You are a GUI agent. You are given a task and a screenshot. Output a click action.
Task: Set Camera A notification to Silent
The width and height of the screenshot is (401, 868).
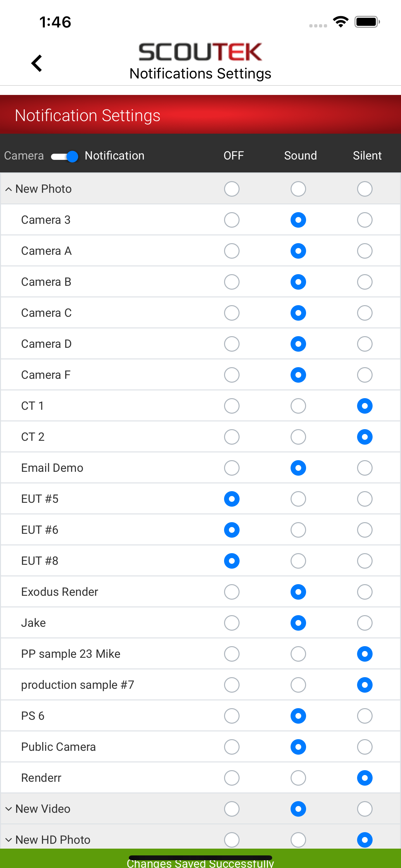point(365,251)
